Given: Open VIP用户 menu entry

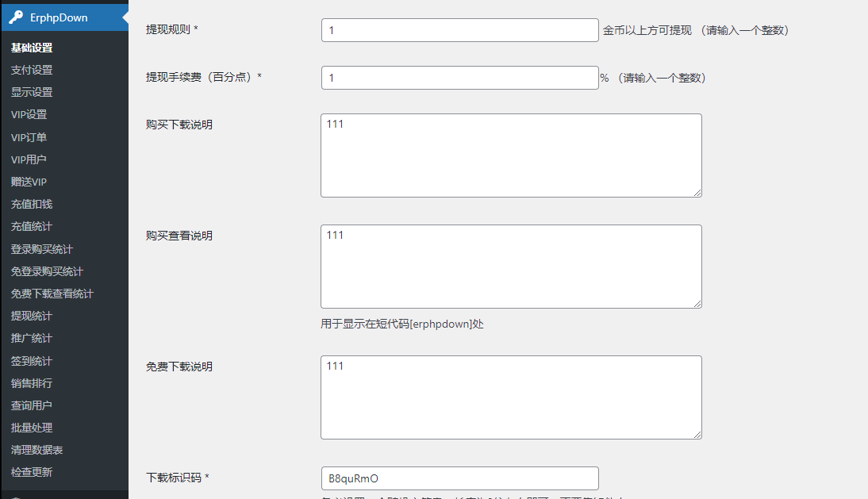Looking at the screenshot, I should [x=29, y=159].
